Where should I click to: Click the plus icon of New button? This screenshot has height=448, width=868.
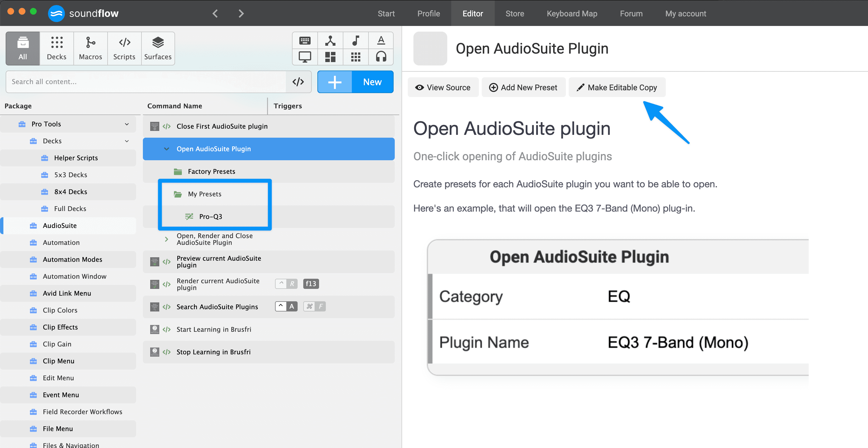click(335, 82)
